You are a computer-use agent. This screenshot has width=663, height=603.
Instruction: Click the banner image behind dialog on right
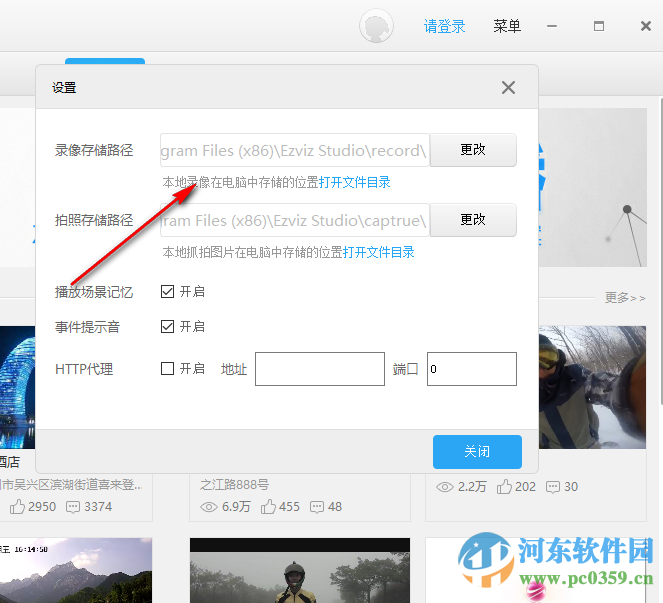point(592,187)
